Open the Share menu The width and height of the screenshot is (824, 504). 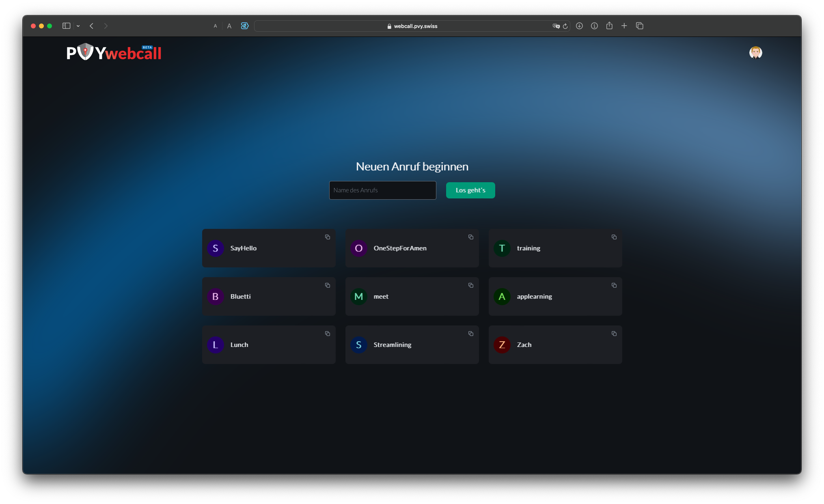[x=609, y=26]
